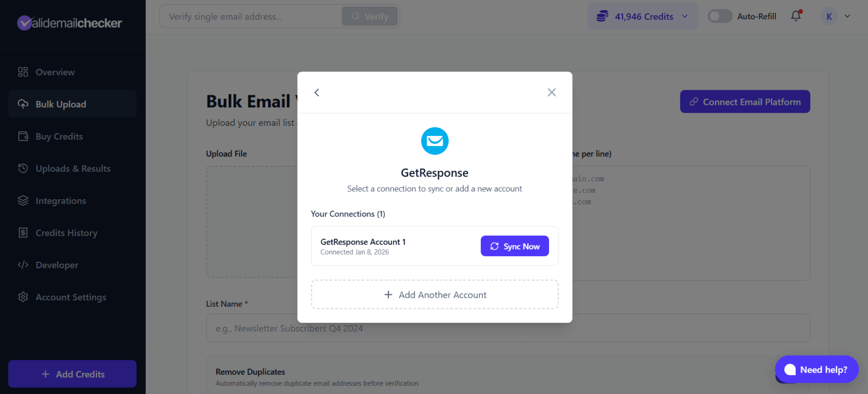The width and height of the screenshot is (868, 394).
Task: Open Uploads & Results from sidebar
Action: 73,168
